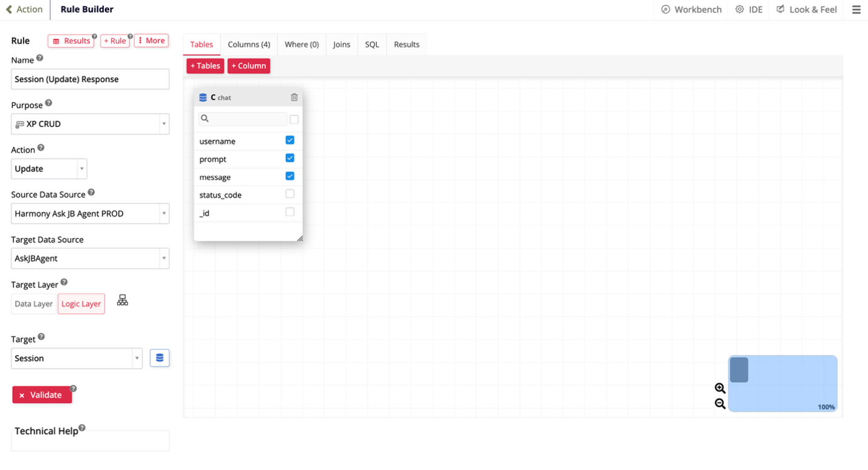
Task: Open the Purpose dropdown showing XP CRUD
Action: (90, 124)
